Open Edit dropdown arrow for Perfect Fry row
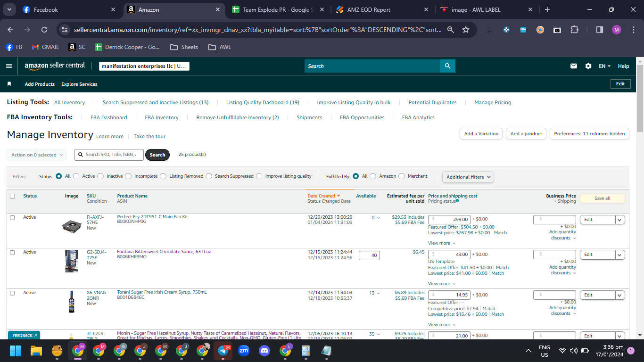The width and height of the screenshot is (644, 362). pyautogui.click(x=620, y=220)
